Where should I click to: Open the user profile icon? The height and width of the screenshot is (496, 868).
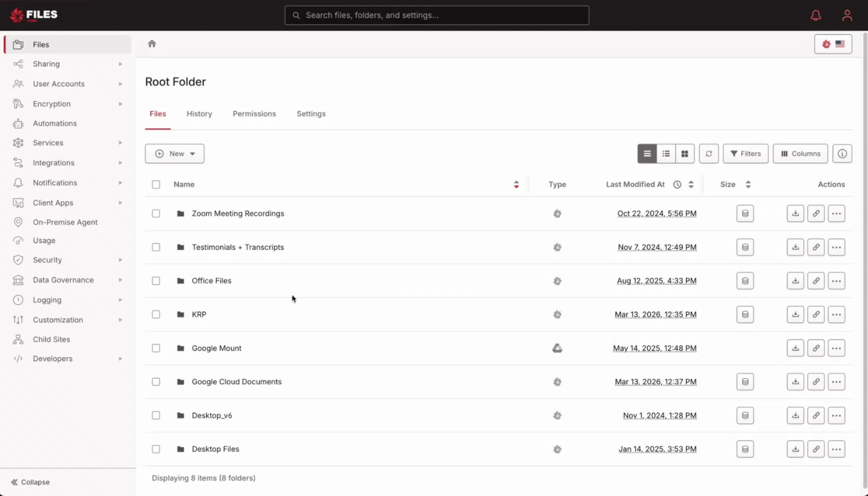coord(847,16)
